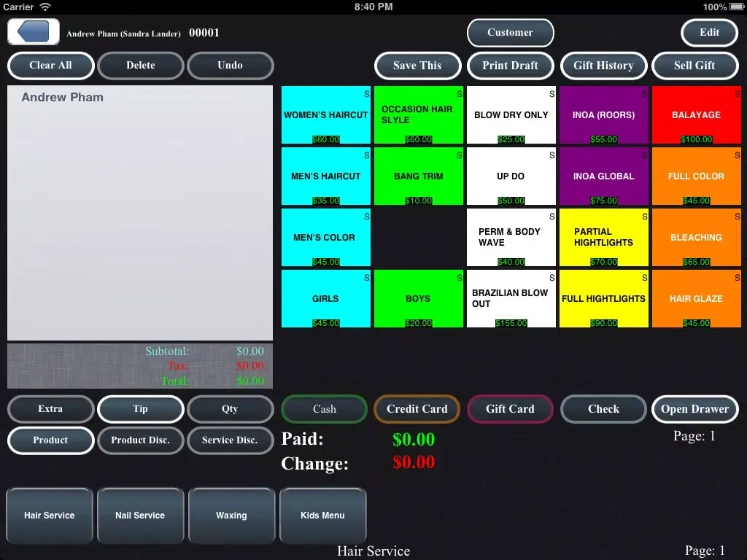Select the Women's Haircut service tile

pos(326,115)
